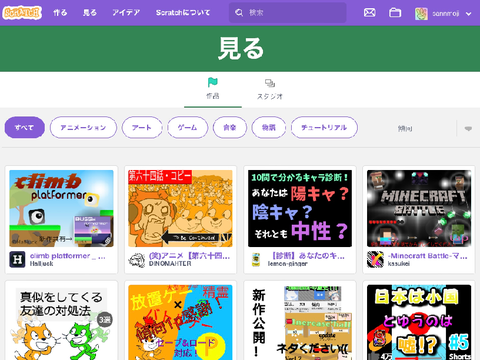Open the (笑)アニメ【第六十四... title link

click(189, 256)
